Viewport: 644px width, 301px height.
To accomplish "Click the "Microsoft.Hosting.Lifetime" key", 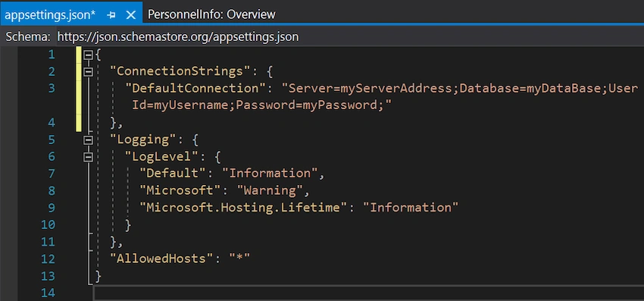I will 244,207.
